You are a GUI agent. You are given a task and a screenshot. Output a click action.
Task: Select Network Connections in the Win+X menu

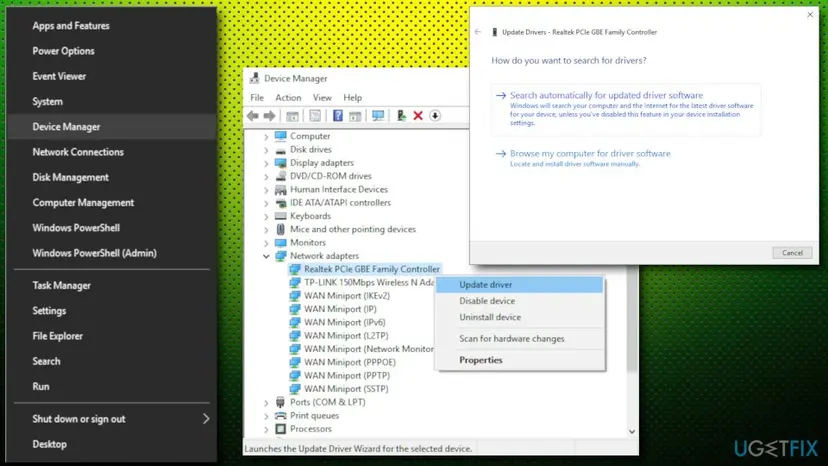112,152
